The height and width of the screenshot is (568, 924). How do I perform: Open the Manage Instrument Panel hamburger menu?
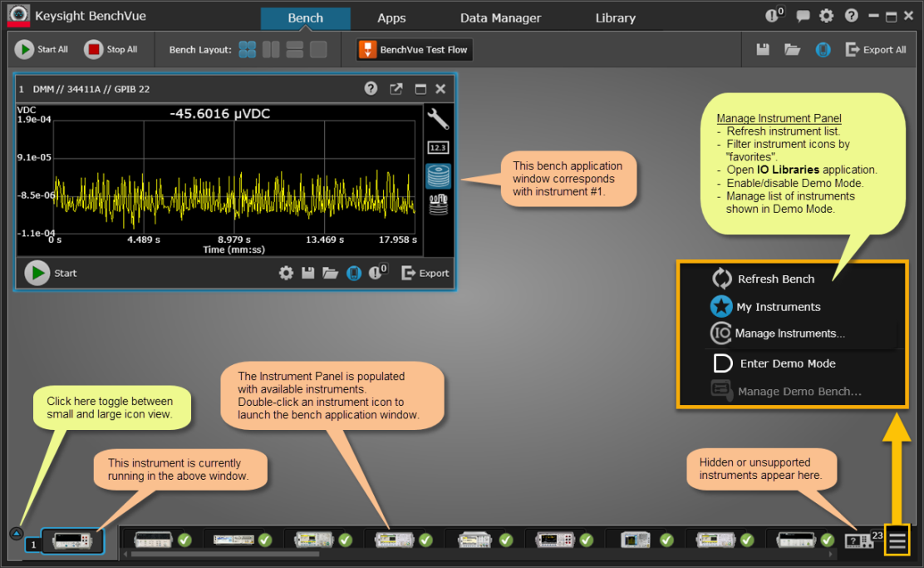tap(897, 541)
